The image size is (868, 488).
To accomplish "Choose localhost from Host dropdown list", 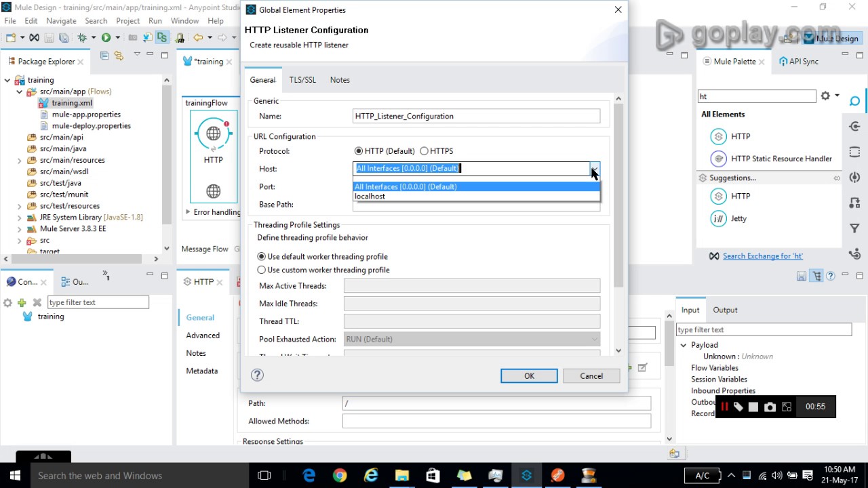I will point(476,196).
